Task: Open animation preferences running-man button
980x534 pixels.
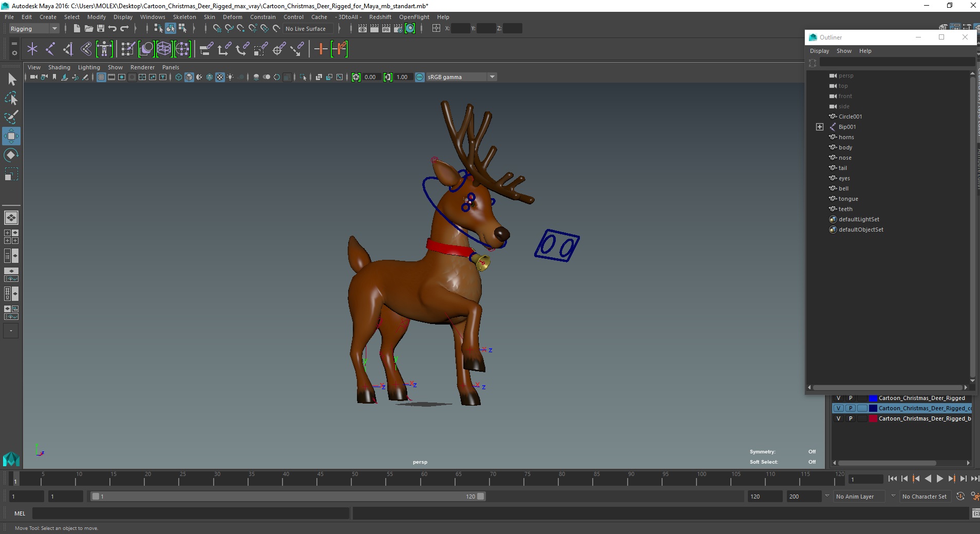Action: click(974, 496)
